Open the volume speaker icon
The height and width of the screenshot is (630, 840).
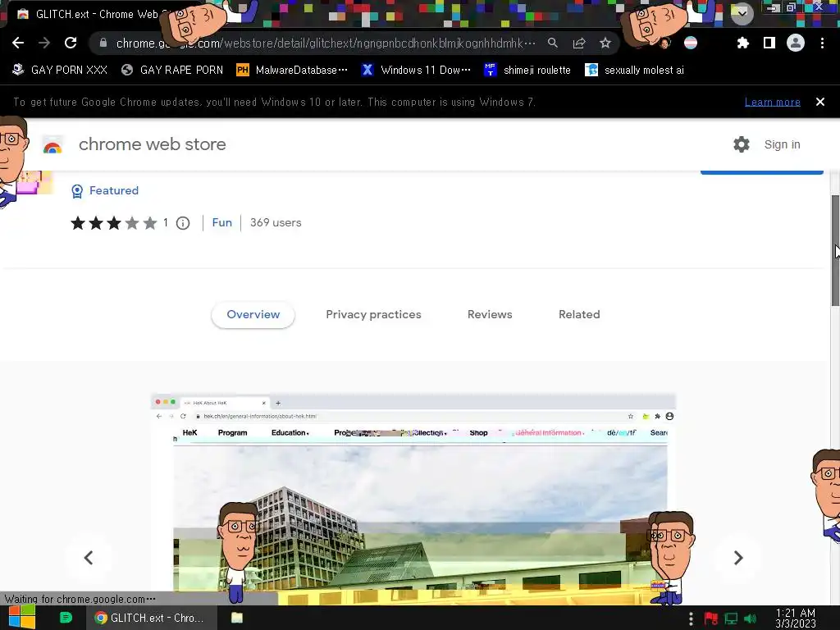pos(750,619)
